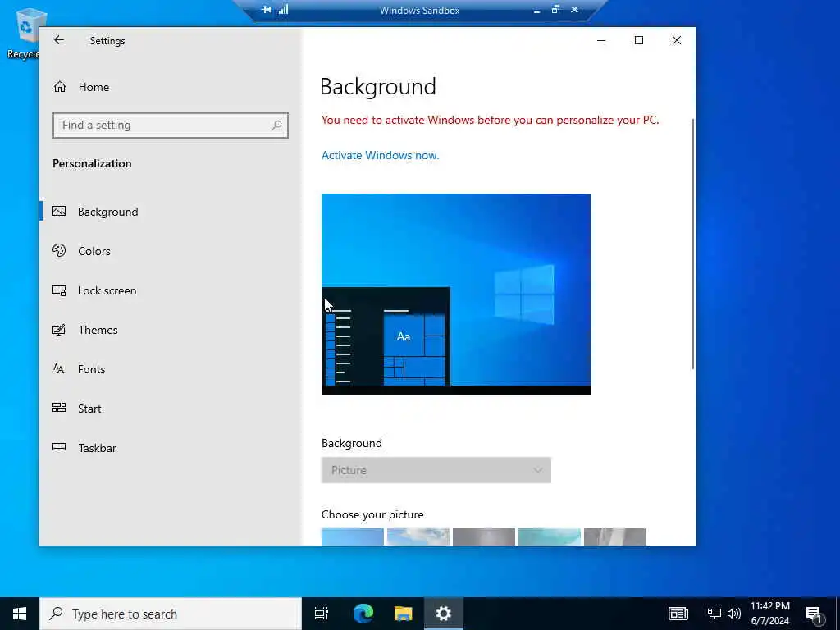The width and height of the screenshot is (840, 630).
Task: Close the Settings window
Action: pos(677,40)
